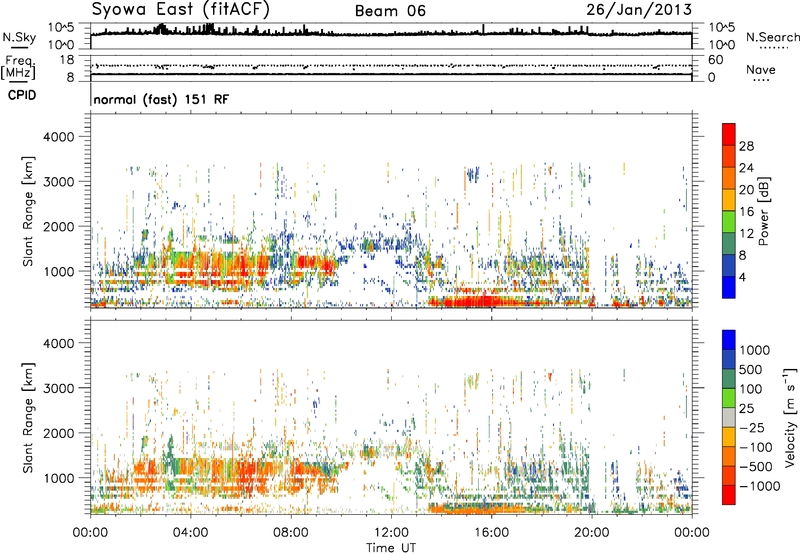Viewport: 800px width, 554px height.
Task: Pick the bottom red velocity colorbar segment
Action: tap(729, 495)
